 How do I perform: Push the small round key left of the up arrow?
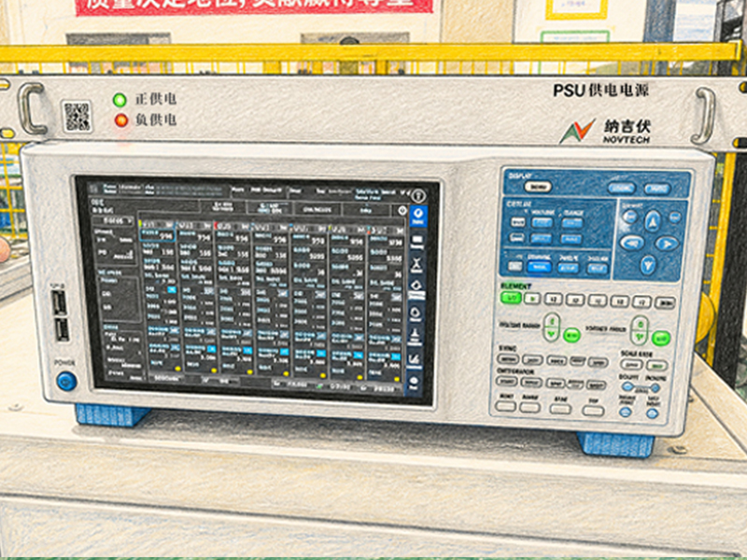629,217
